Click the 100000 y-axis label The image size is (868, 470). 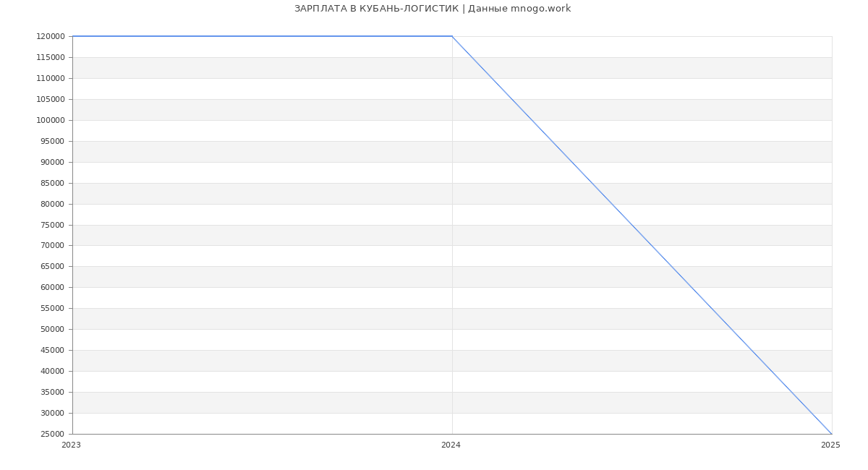coord(50,120)
